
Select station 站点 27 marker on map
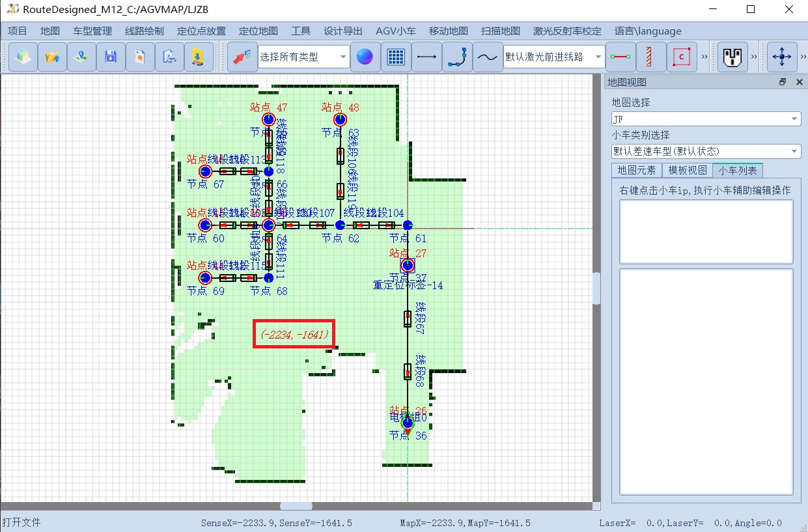[x=408, y=265]
